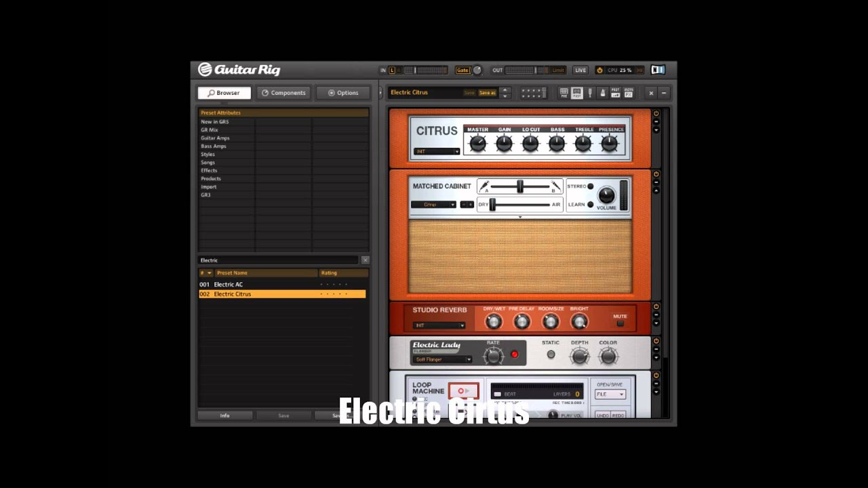Open the Metronome tool

[x=603, y=93]
